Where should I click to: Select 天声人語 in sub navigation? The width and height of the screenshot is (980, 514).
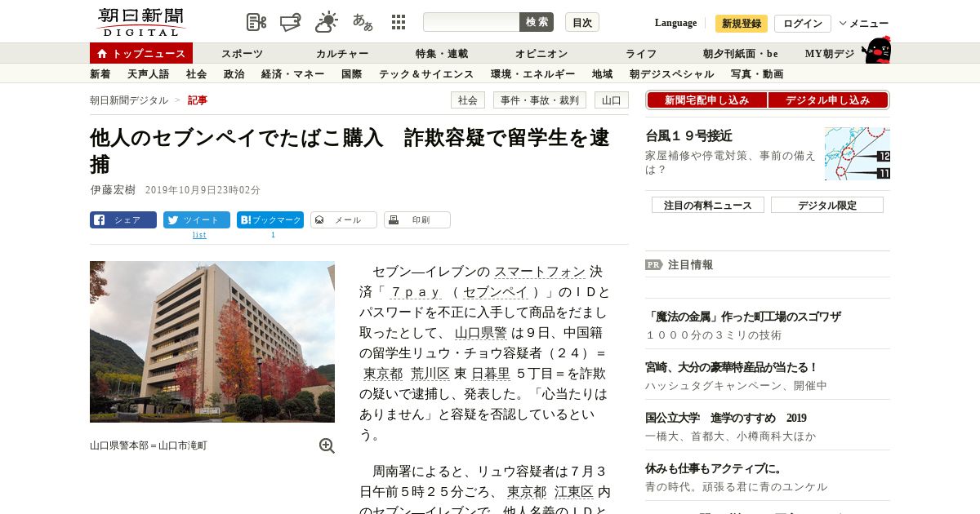coord(149,74)
